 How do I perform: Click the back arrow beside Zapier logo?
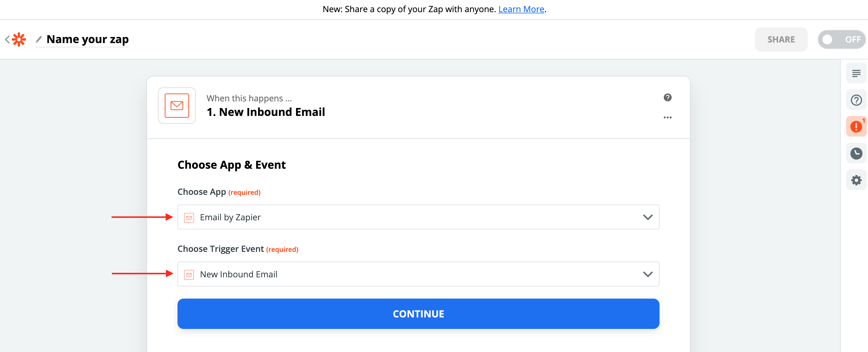[7, 39]
